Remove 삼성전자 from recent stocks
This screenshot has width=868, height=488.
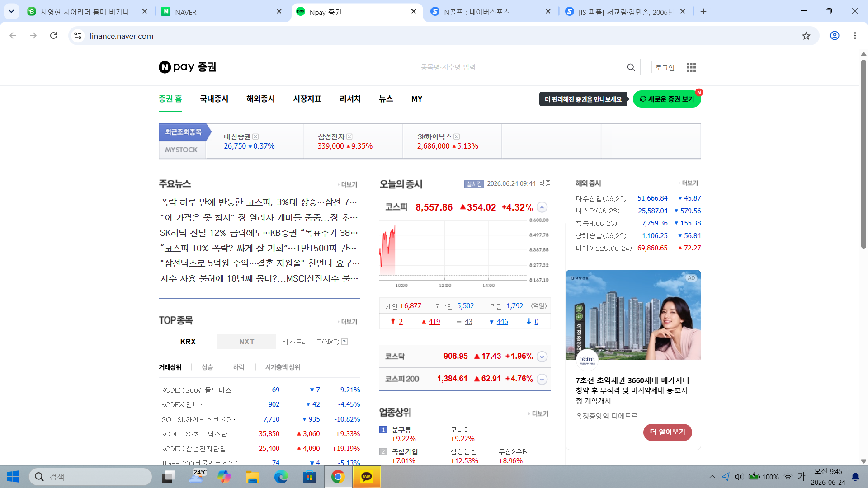pos(349,136)
